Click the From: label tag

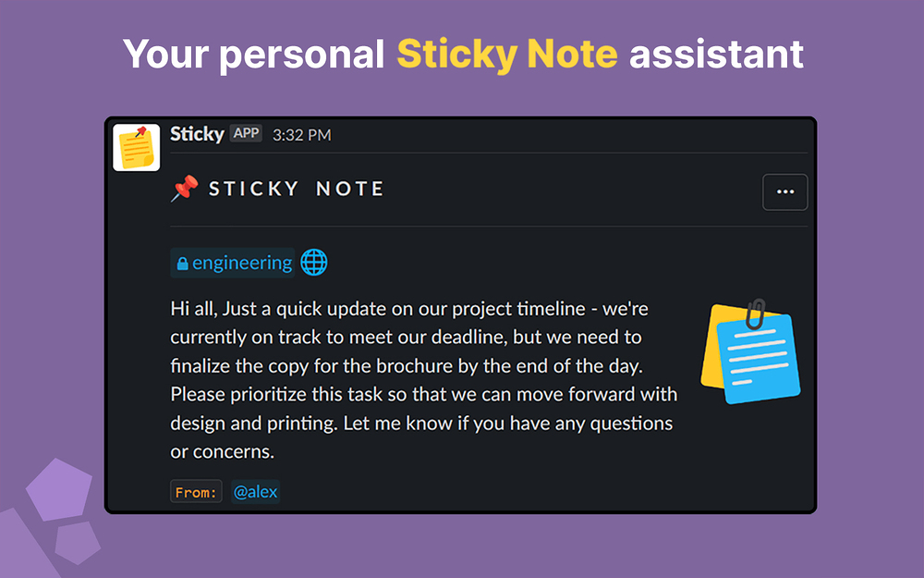click(196, 492)
